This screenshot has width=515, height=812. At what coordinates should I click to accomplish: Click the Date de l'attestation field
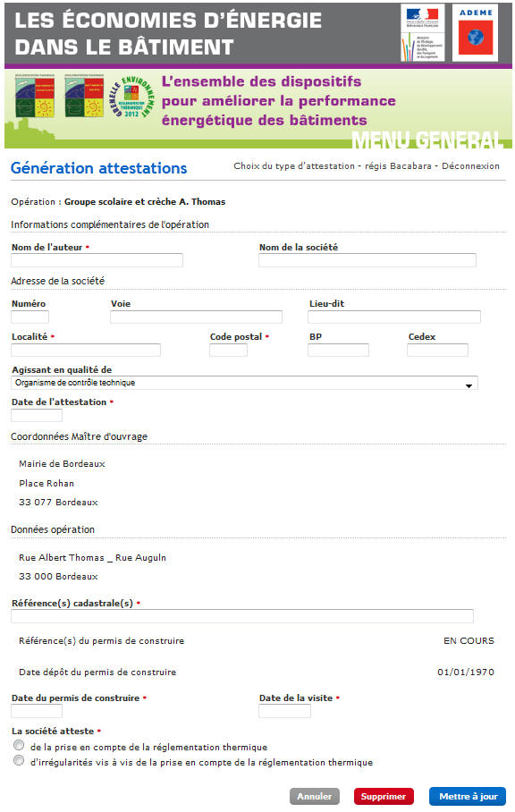pos(35,417)
